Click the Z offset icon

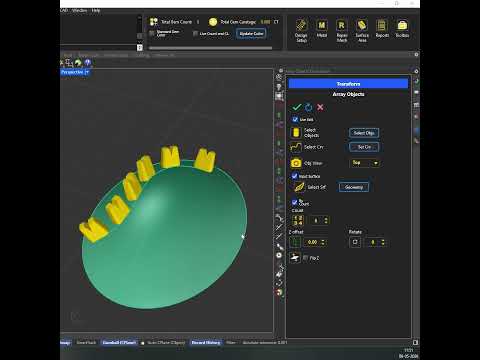pos(295,242)
